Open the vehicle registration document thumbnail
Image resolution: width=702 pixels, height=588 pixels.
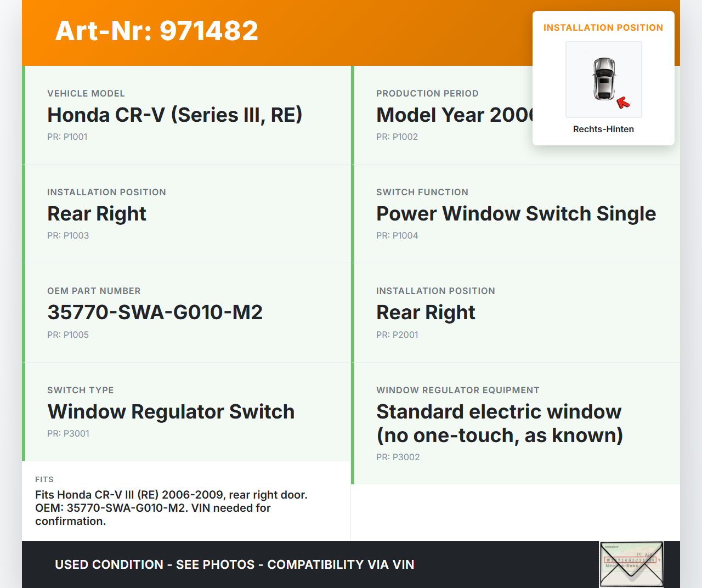coord(632,564)
